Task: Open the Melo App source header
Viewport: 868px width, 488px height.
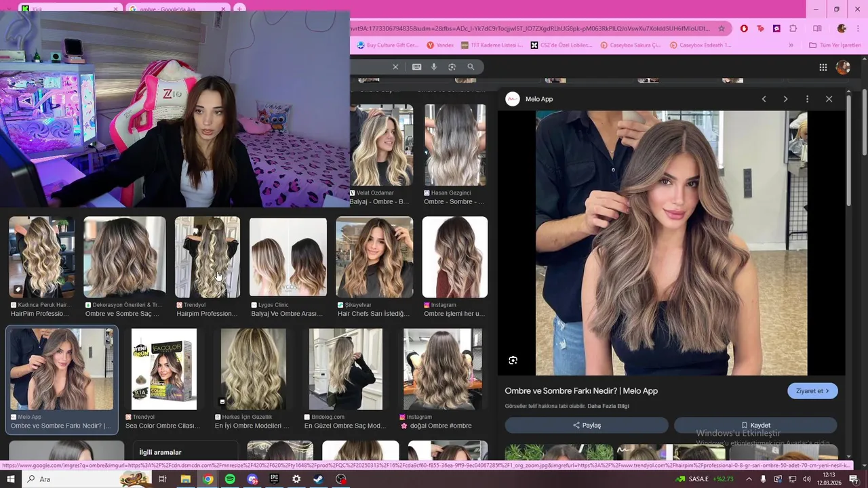Action: click(530, 99)
